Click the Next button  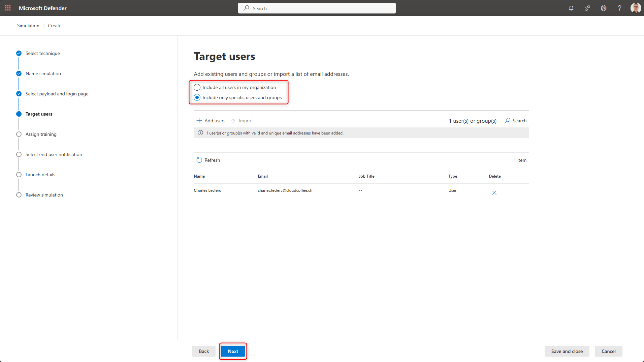click(x=233, y=351)
